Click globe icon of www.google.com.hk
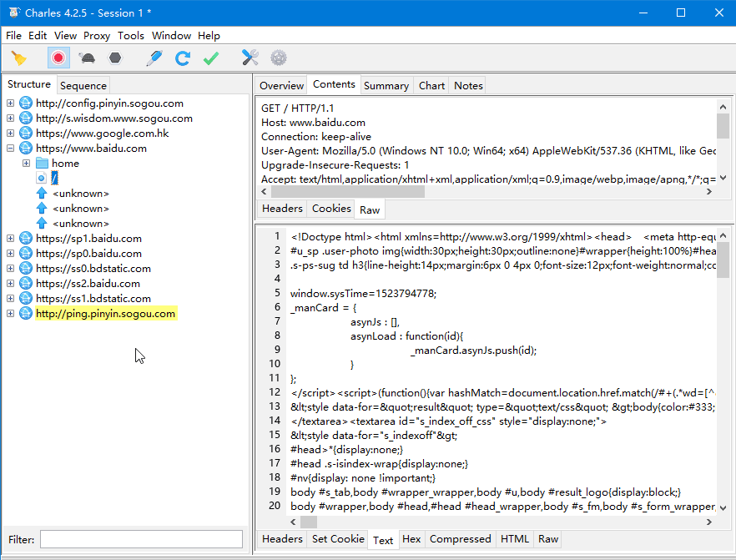Screen dimensions: 736x560 pos(26,134)
